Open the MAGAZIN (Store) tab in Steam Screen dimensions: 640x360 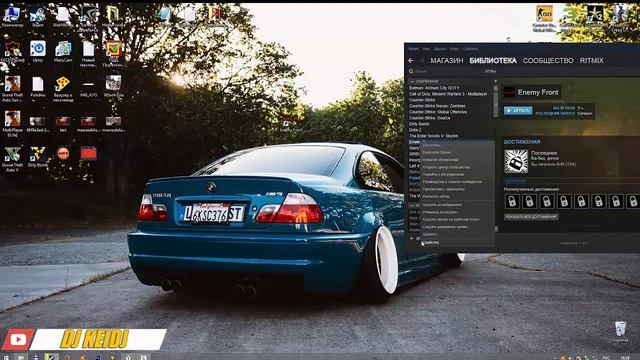coord(447,60)
